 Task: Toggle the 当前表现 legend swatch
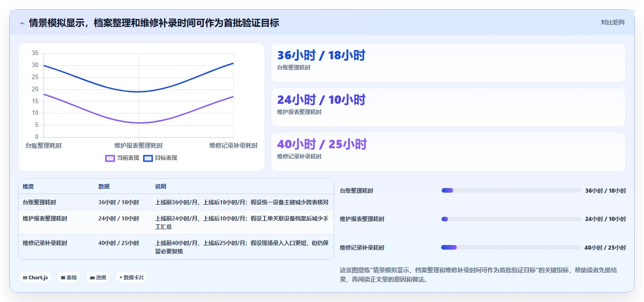(x=110, y=158)
